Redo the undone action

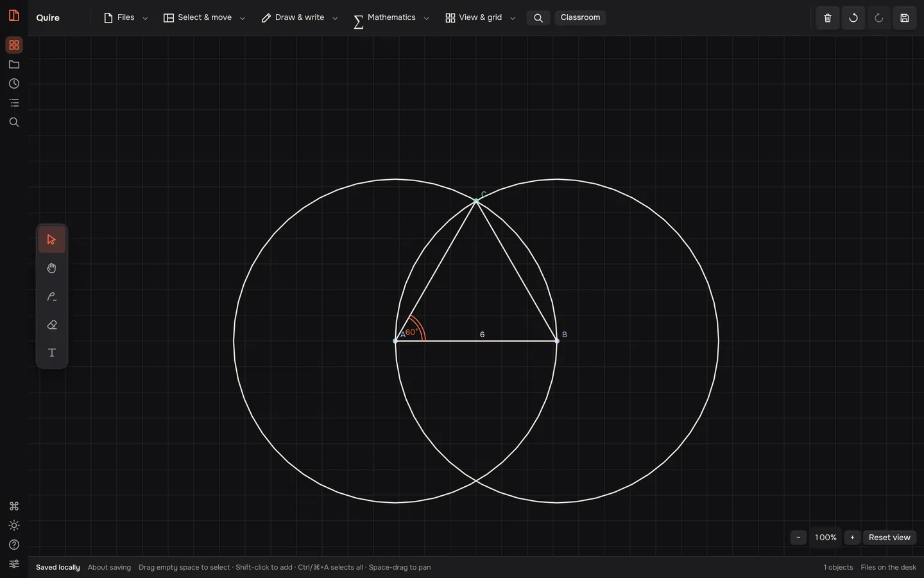point(879,18)
